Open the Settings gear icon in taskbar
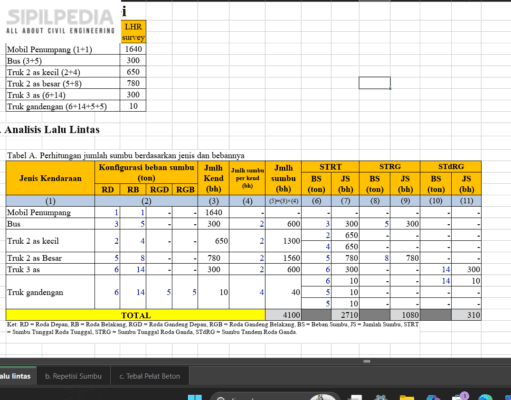511x400 pixels. (x=380, y=398)
